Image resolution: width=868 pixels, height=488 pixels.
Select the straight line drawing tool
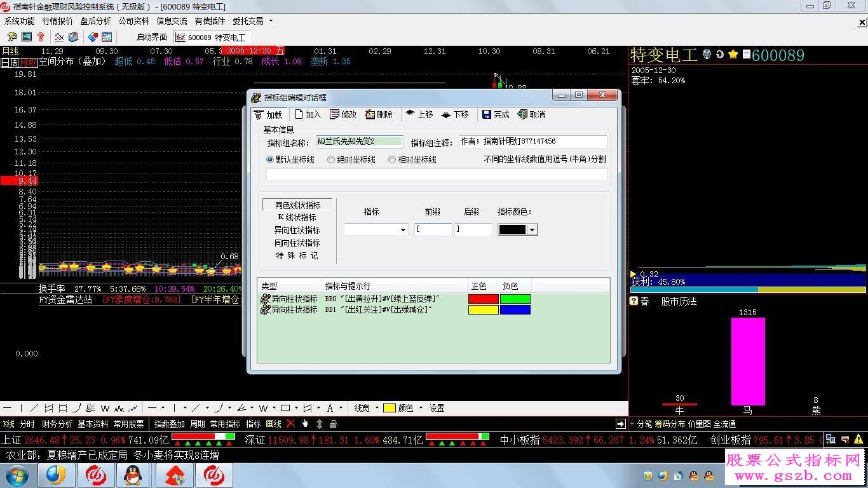tap(36, 407)
